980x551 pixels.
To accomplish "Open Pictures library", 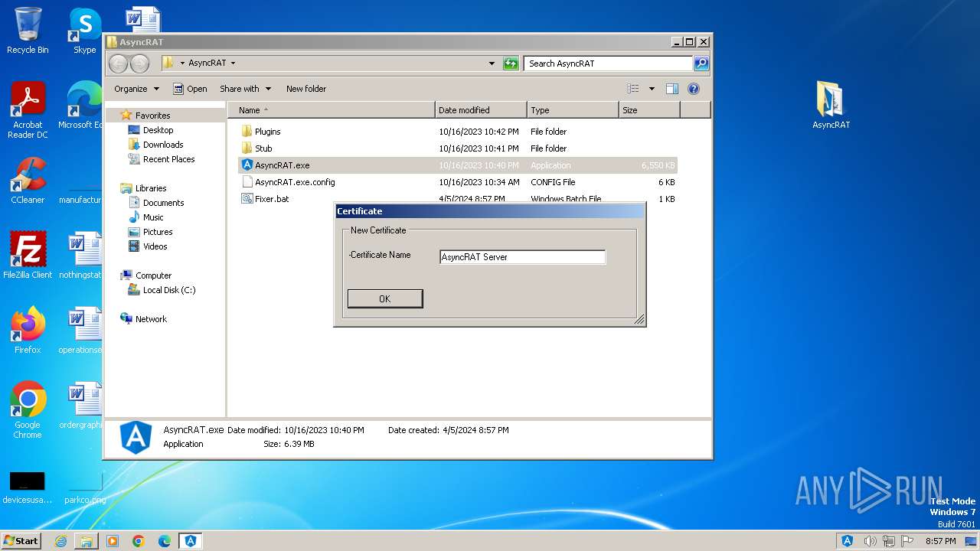I will coord(158,232).
